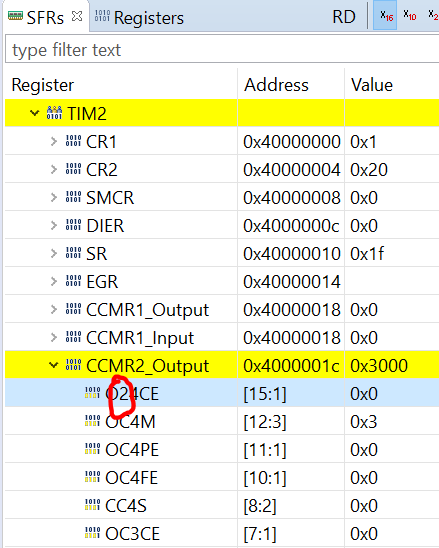Click SR value 0x1f
Screen dimensions: 439x548
367,253
